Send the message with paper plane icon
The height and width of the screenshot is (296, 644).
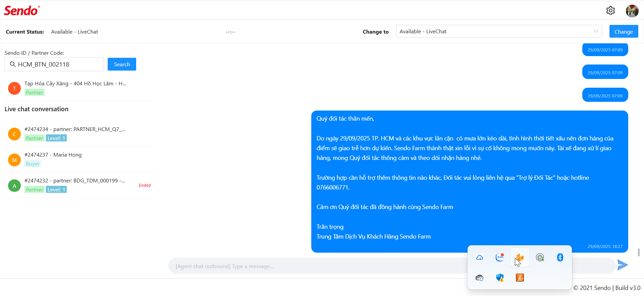[x=623, y=265]
